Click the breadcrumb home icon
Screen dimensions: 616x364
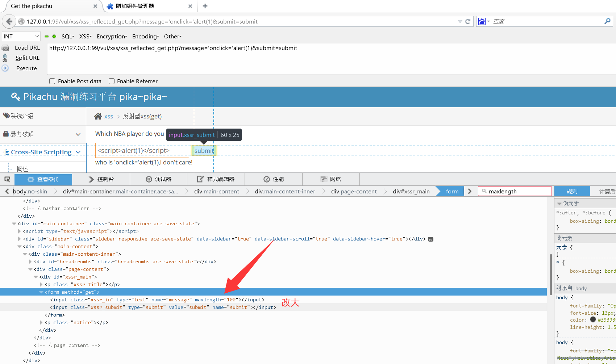(98, 116)
